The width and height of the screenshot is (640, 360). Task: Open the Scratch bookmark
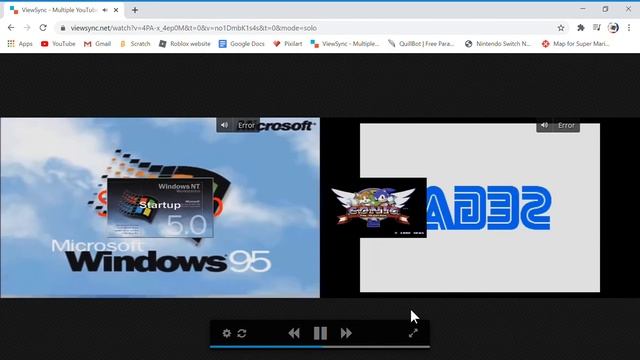click(135, 44)
